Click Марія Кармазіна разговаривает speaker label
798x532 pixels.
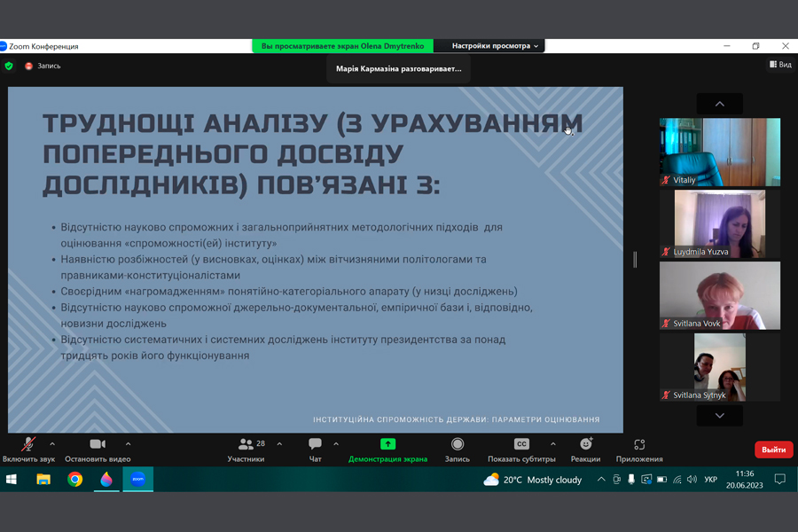point(398,69)
